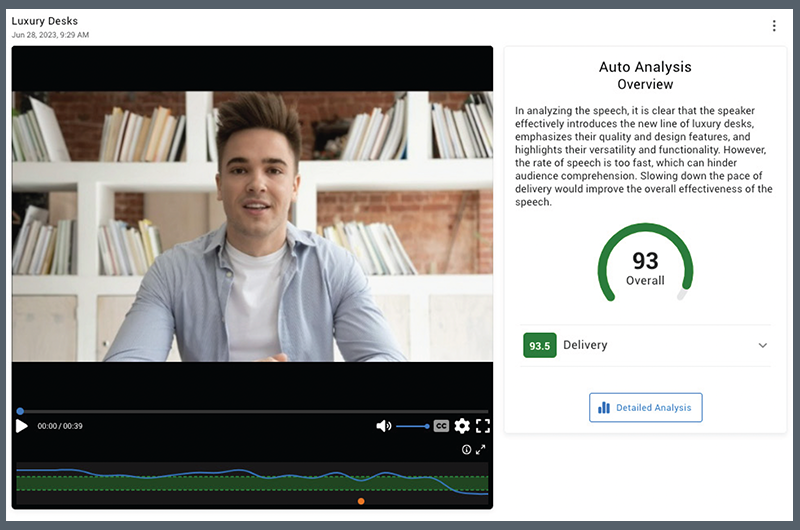Click the video frame of the speaker

tap(253, 226)
